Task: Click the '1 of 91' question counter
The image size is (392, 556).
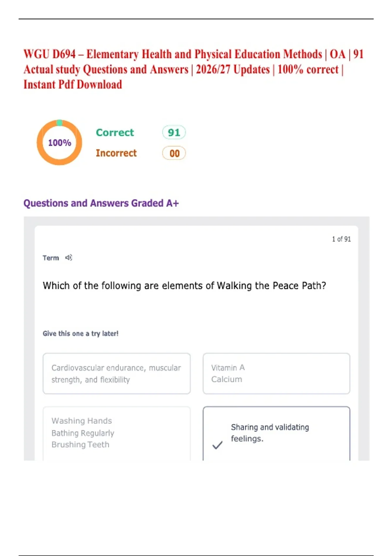Action: coord(341,239)
